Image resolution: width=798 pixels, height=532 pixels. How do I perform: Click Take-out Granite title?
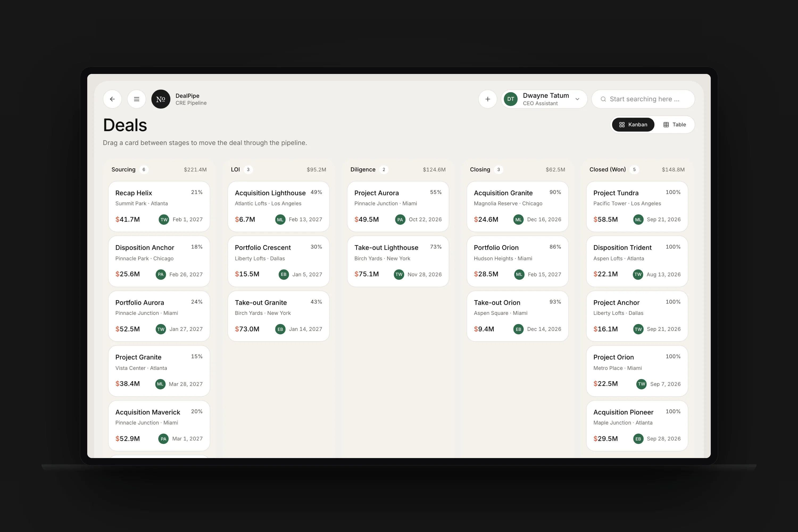(261, 302)
